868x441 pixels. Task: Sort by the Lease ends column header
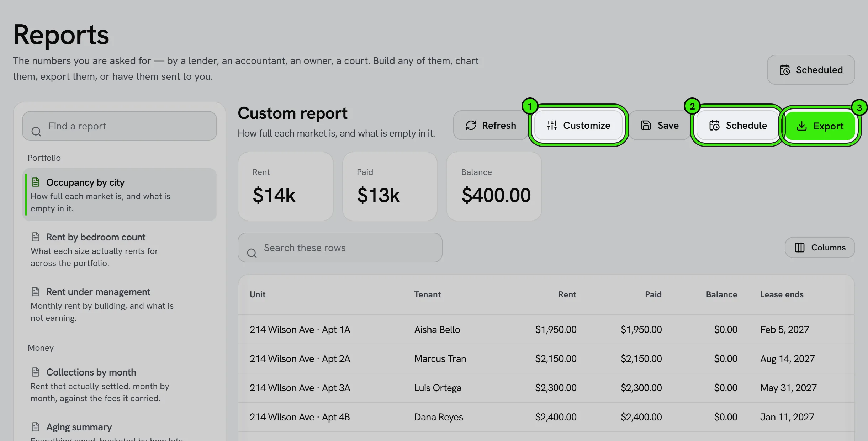[782, 294]
